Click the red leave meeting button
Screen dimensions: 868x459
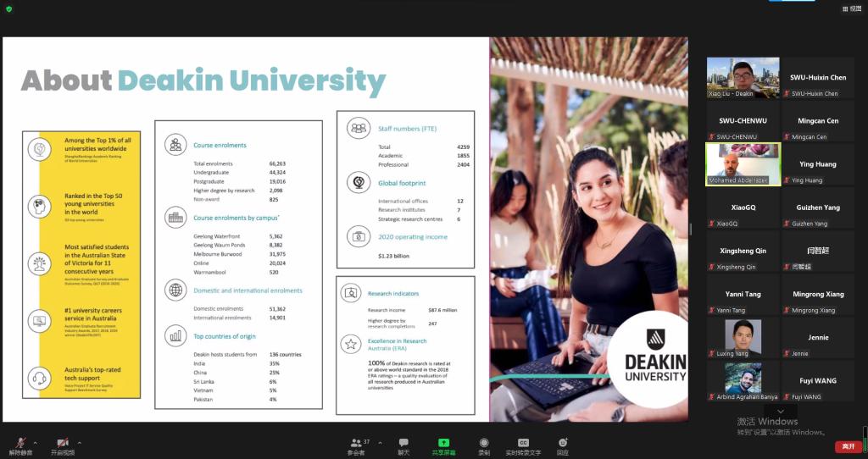(848, 446)
